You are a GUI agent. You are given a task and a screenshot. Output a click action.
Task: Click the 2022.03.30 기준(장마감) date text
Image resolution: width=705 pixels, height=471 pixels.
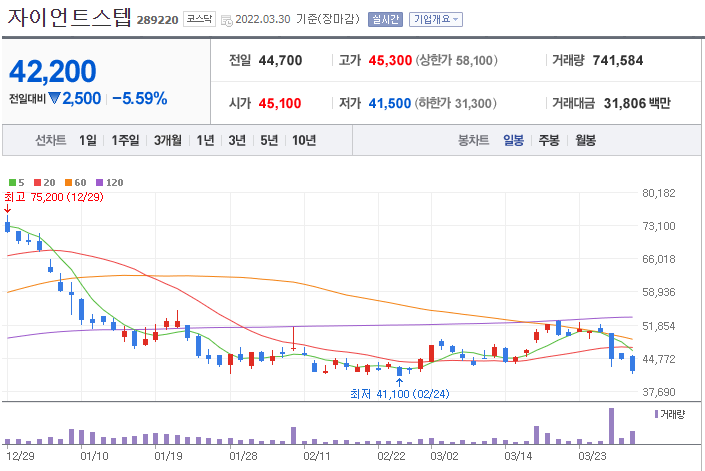[x=297, y=19]
